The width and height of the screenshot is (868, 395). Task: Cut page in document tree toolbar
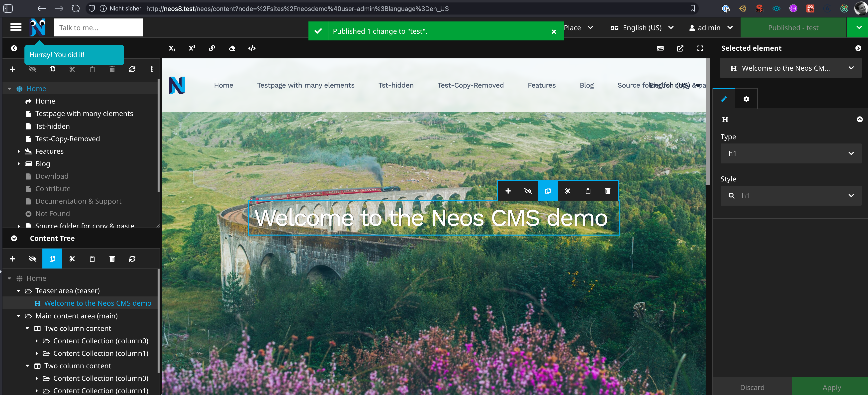72,69
